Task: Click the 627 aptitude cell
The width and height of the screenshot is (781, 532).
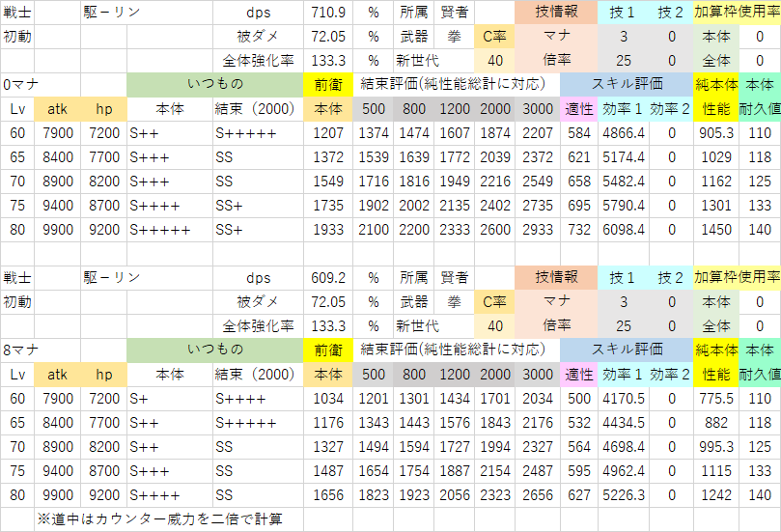Action: [x=579, y=495]
